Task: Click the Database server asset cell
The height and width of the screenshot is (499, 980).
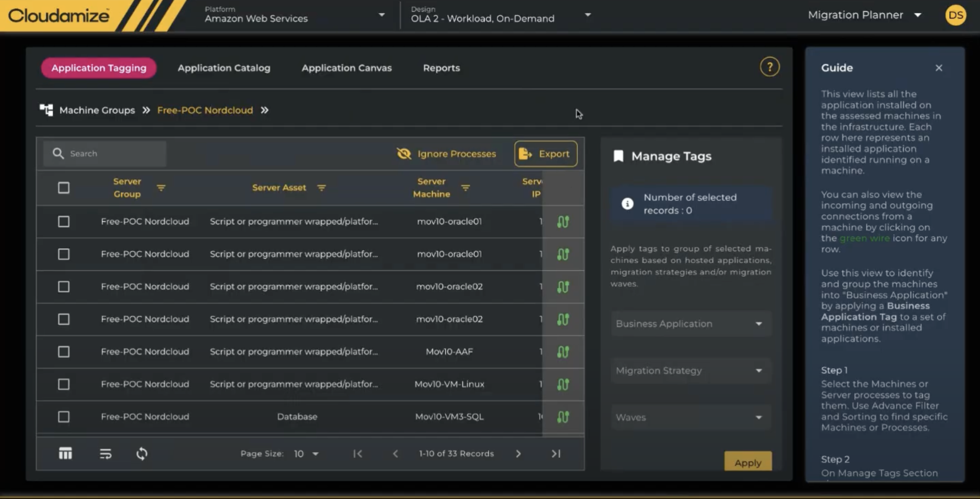Action: pyautogui.click(x=297, y=417)
